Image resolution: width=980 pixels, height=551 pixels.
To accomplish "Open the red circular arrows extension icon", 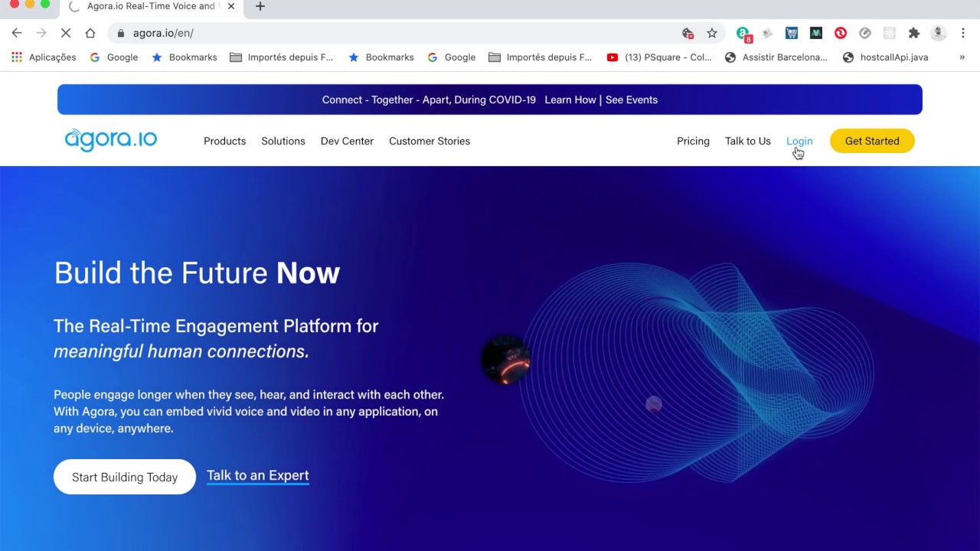I will (841, 33).
